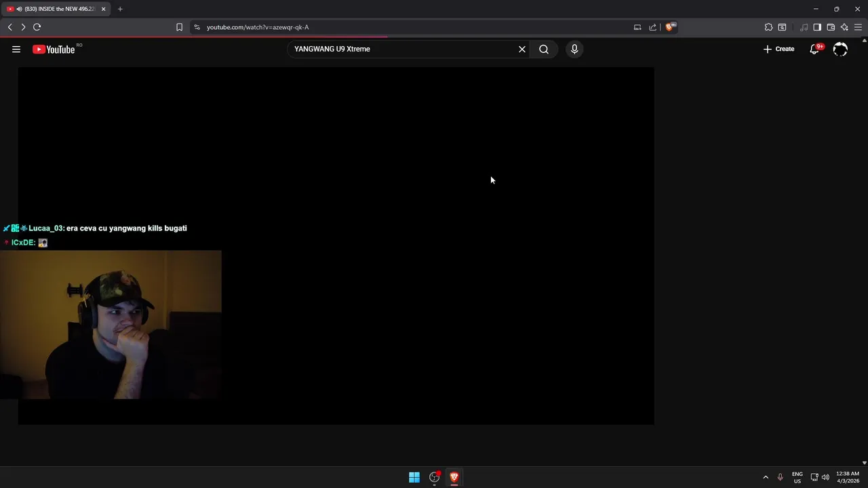Click system tray microphone indicator
868x488 pixels.
[780, 477]
